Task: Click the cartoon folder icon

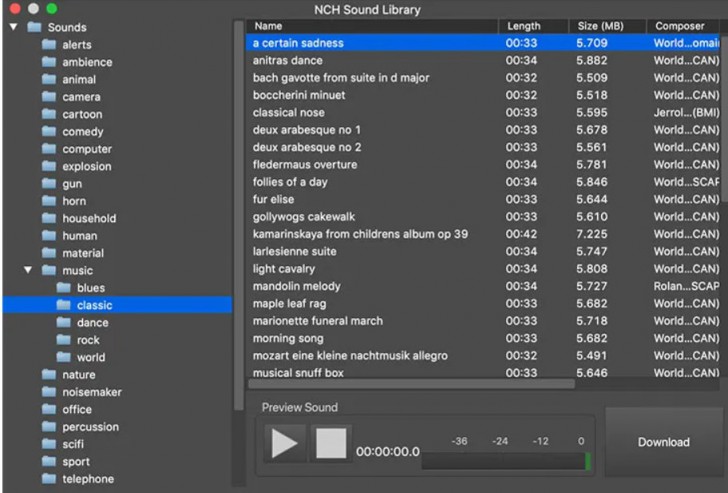Action: pos(49,114)
